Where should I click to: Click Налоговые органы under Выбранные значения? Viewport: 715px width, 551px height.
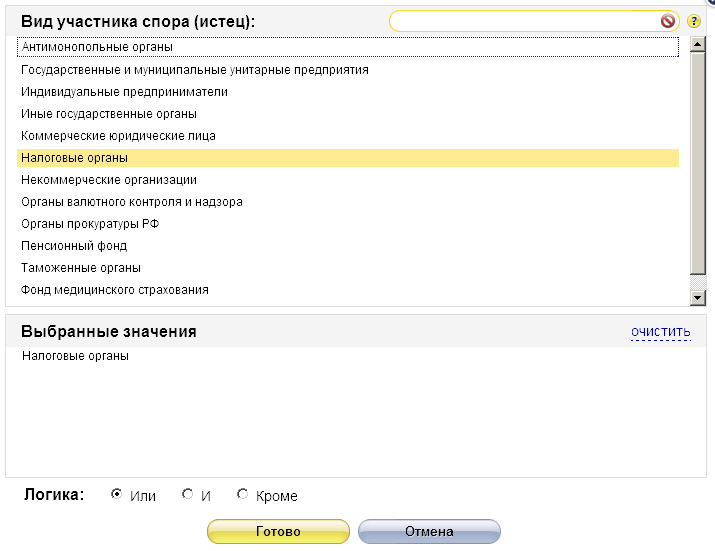75,356
